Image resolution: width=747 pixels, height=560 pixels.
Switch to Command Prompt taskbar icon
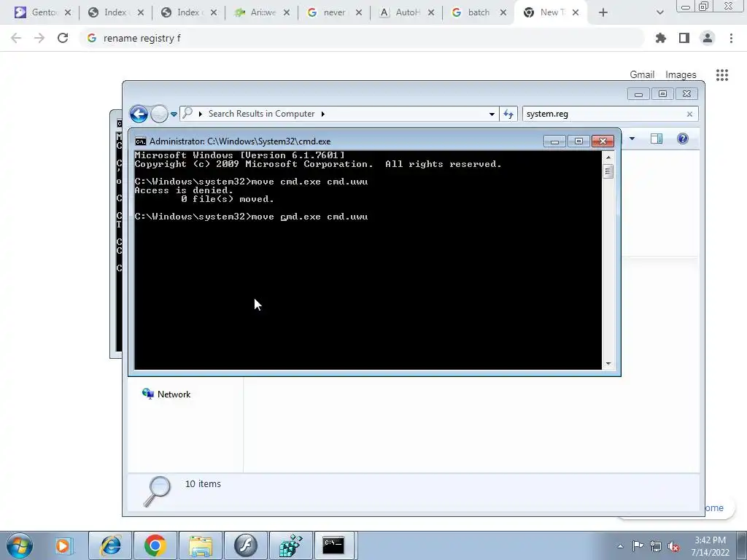(333, 545)
